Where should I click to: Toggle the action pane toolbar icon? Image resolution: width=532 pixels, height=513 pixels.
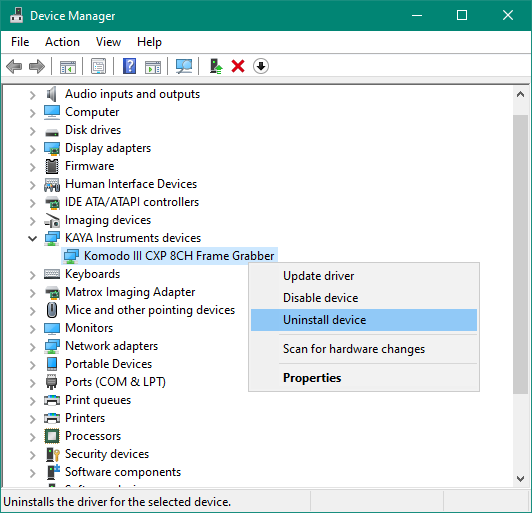(x=153, y=66)
